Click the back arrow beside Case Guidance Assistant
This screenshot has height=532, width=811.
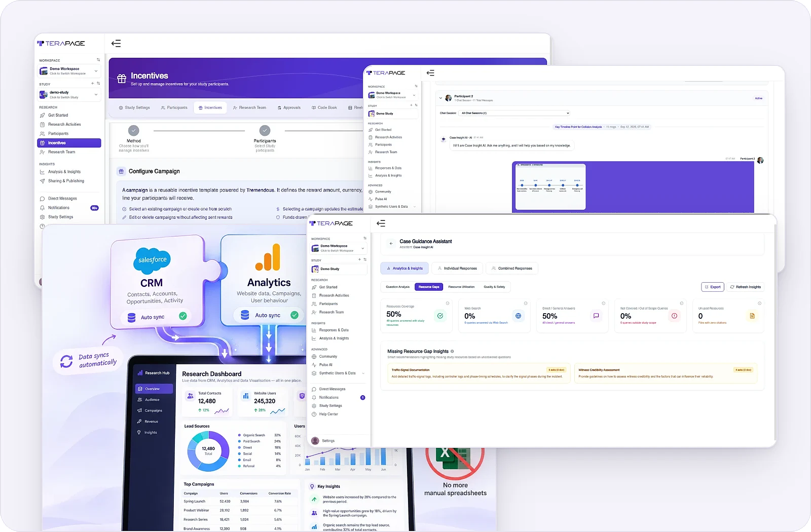tap(391, 244)
